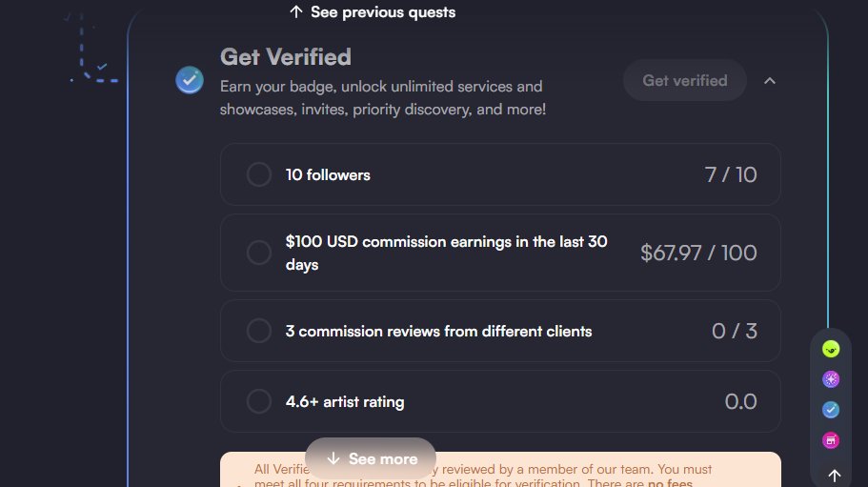Click the blue checkmark icon in side rail

pos(831,410)
